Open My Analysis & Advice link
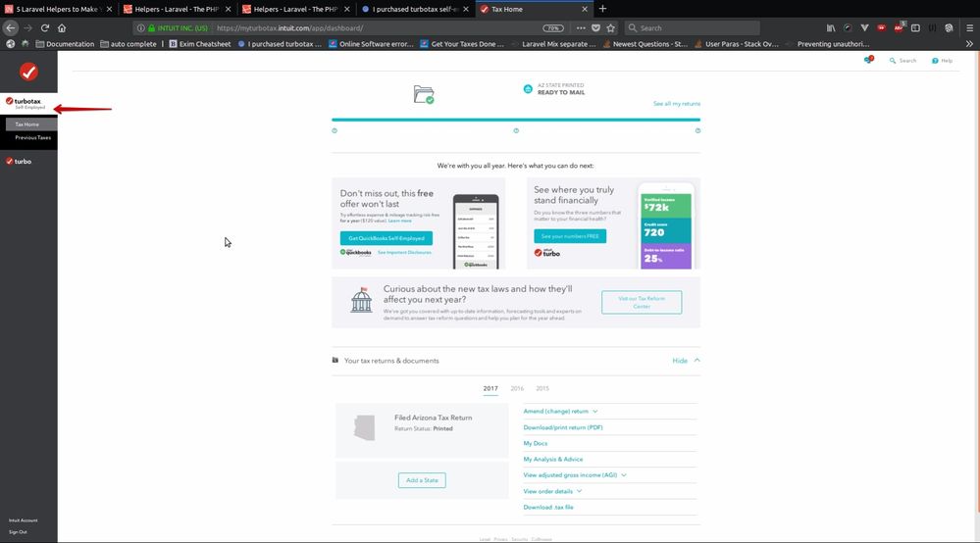 pos(553,459)
